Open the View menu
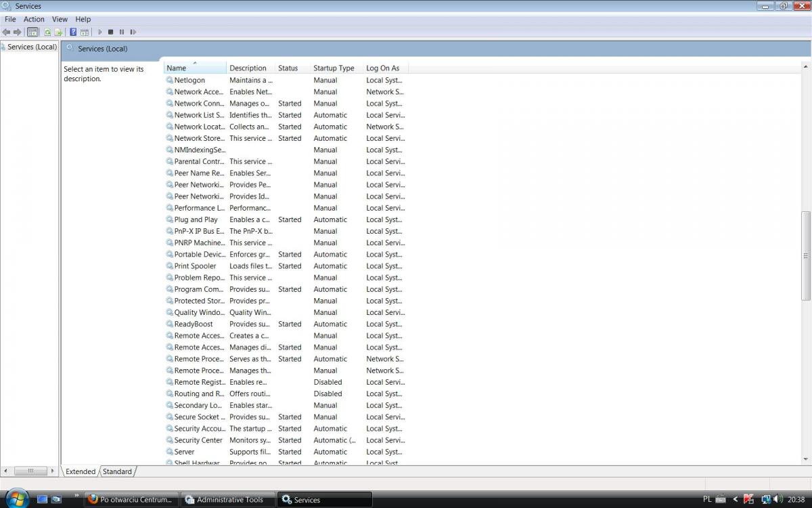The image size is (812, 508). pyautogui.click(x=60, y=19)
